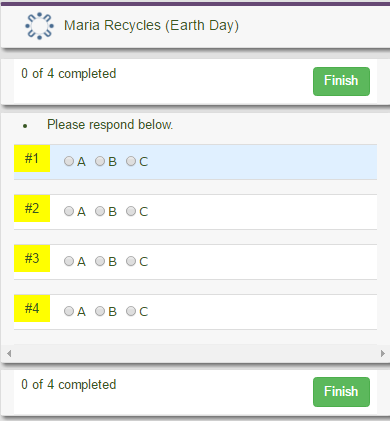Viewport: 390px width, 421px height.
Task: Click the left scroll arrow on horizontal scrollbar
Action: click(x=9, y=353)
